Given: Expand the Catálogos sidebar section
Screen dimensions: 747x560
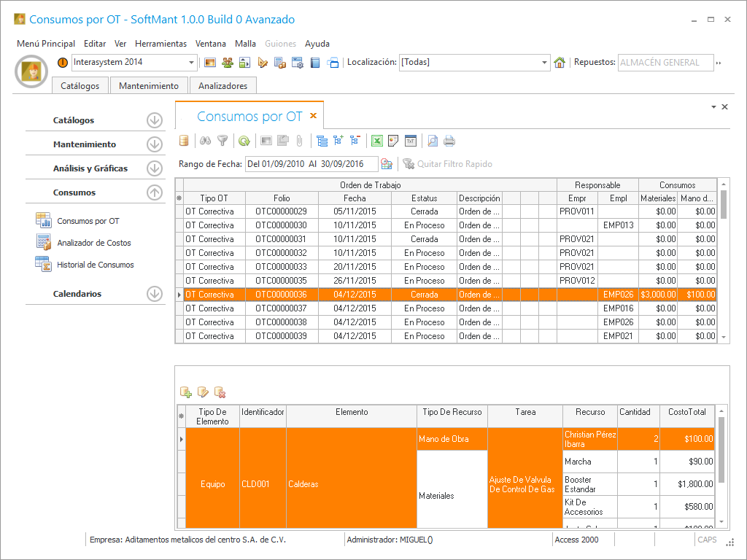Looking at the screenshot, I should [x=154, y=120].
